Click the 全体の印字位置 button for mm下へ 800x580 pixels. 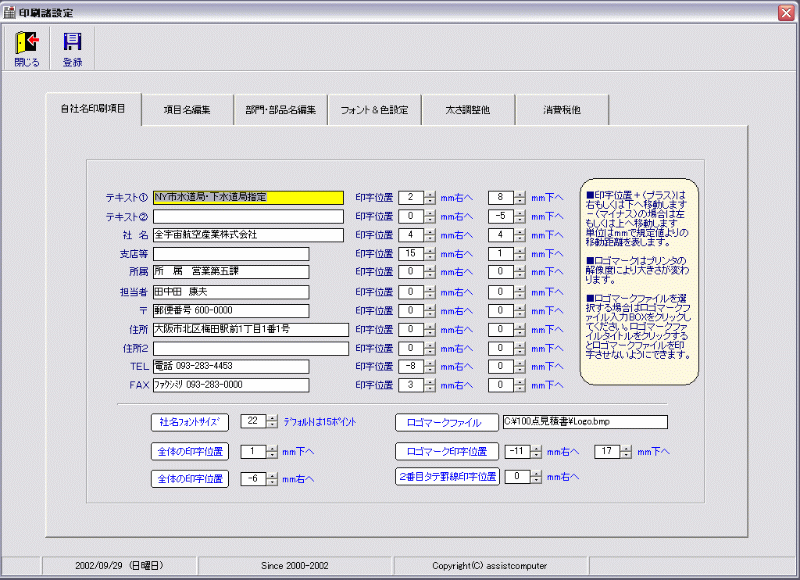coord(190,451)
